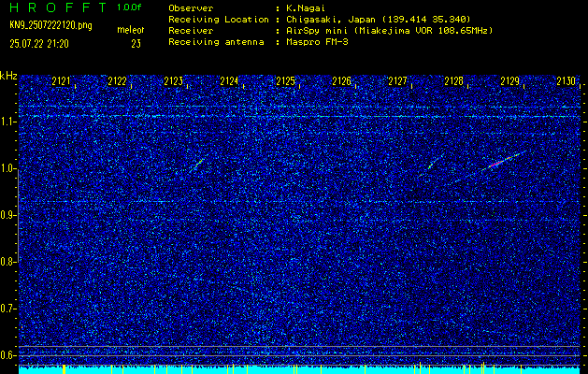Screen dimensions: 588x374
Task: Click the 0.6 kHz frequency label
Action: 7,355
